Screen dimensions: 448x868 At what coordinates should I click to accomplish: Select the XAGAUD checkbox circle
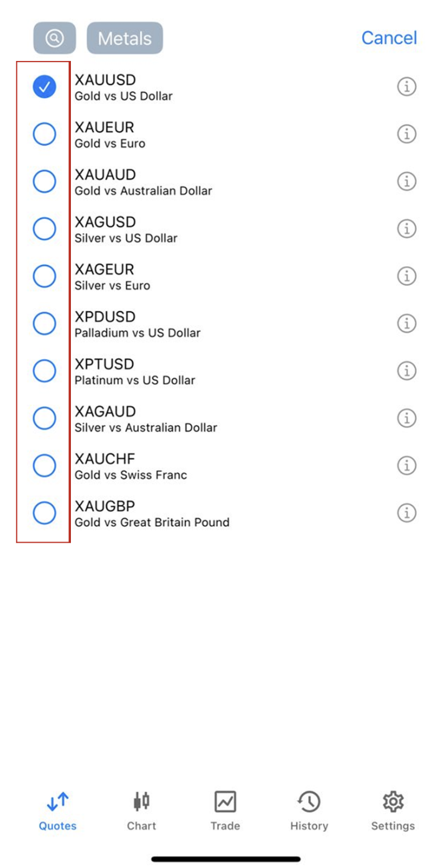click(44, 418)
